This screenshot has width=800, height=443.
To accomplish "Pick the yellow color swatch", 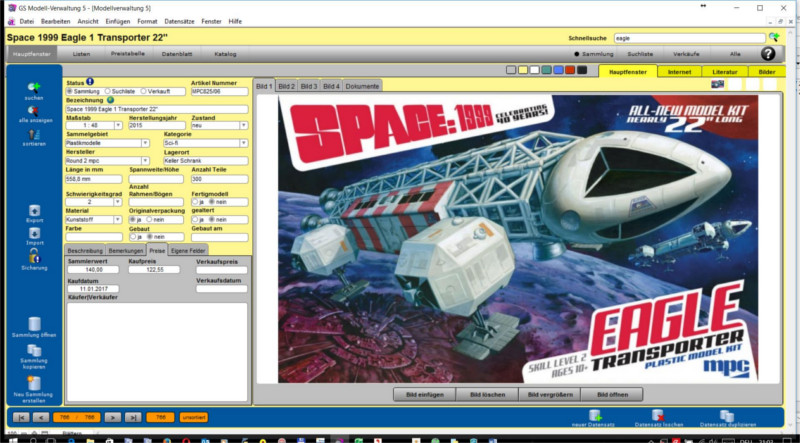I will coord(523,70).
